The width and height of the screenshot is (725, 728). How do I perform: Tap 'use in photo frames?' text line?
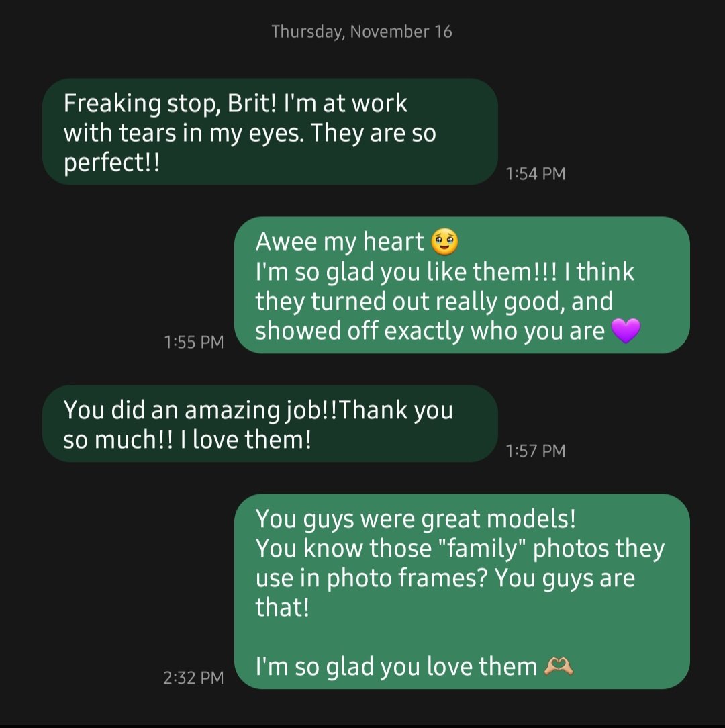[x=371, y=578]
